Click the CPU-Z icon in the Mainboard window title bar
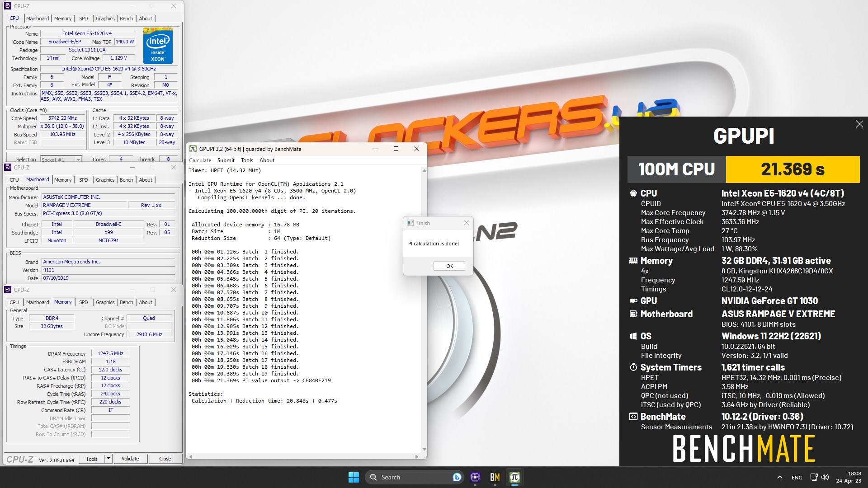 (x=8, y=167)
